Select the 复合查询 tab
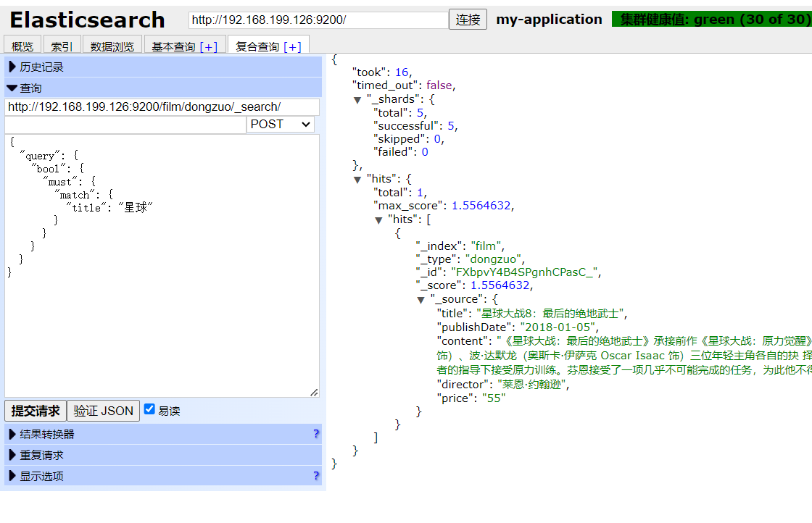 [x=257, y=46]
